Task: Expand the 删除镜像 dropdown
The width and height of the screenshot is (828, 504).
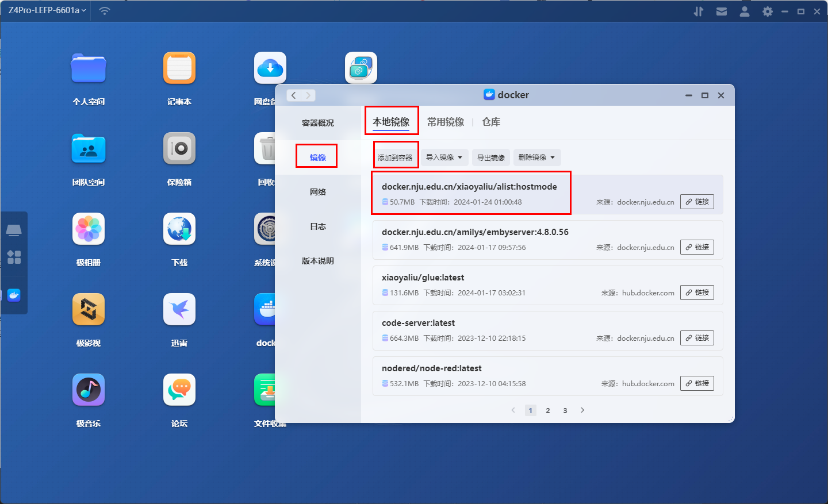Action: [536, 157]
